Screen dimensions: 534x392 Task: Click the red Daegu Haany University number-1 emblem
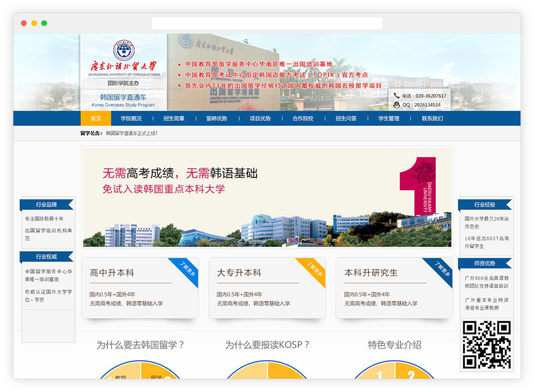click(x=417, y=186)
